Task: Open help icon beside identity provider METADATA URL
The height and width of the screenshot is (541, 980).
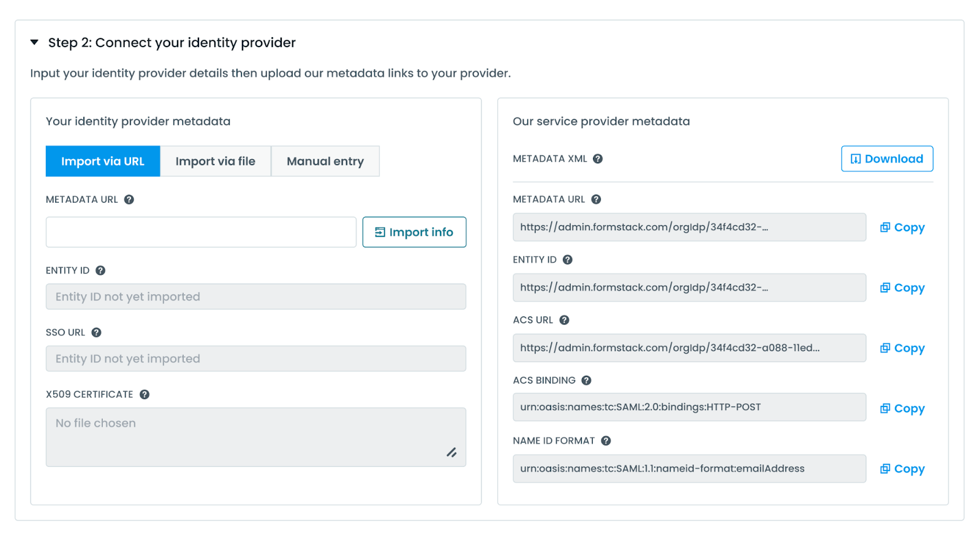Action: click(x=129, y=200)
